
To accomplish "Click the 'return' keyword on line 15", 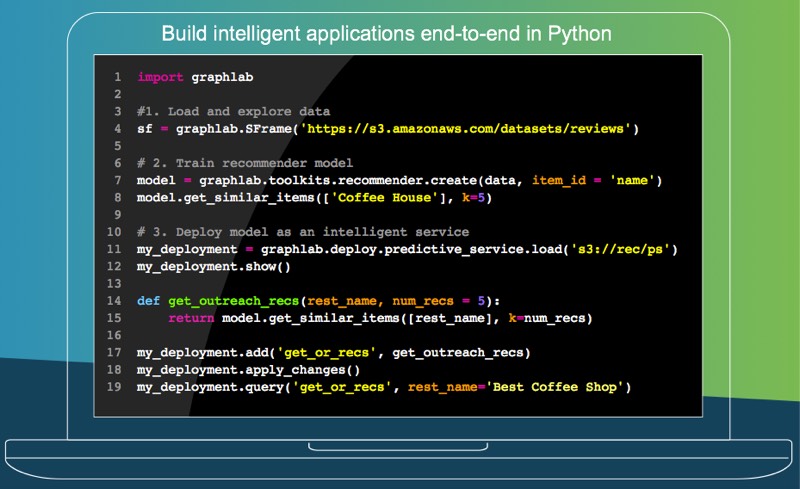I will pyautogui.click(x=190, y=318).
